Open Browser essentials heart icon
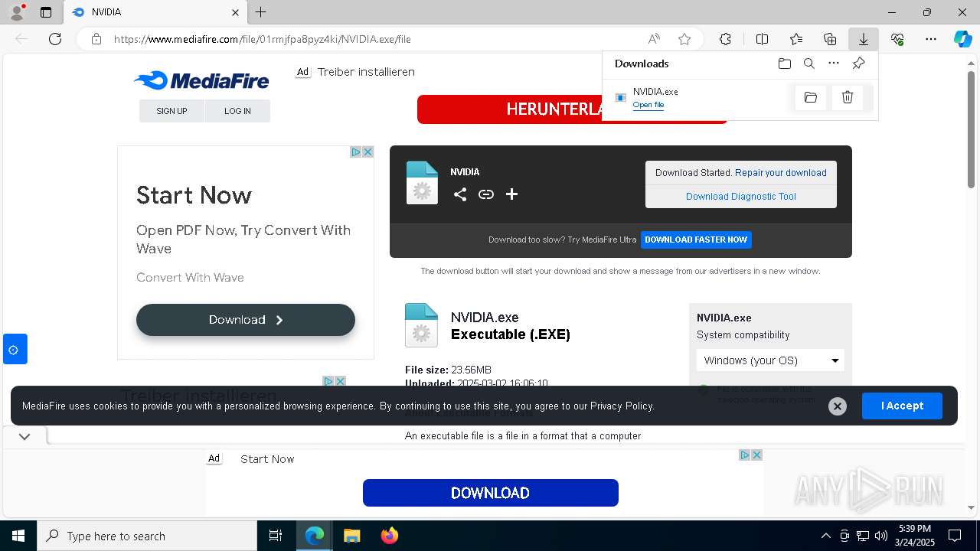Viewport: 980px width, 551px height. pyautogui.click(x=897, y=39)
